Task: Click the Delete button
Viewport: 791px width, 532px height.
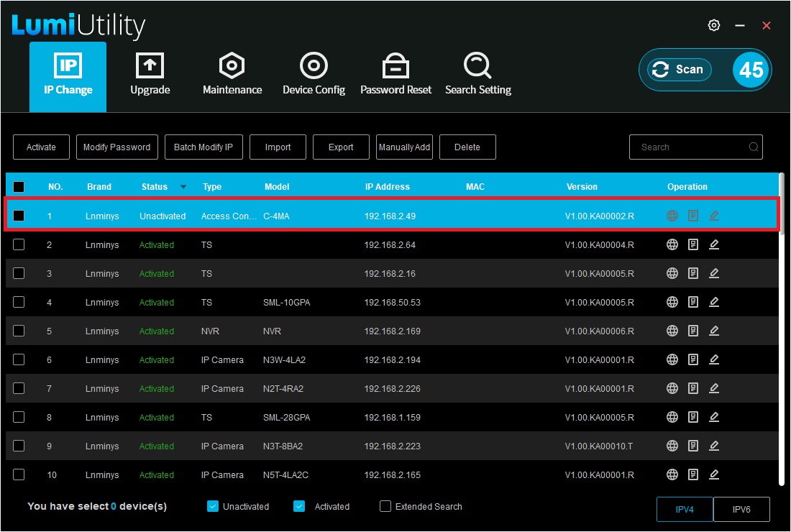Action: tap(467, 147)
